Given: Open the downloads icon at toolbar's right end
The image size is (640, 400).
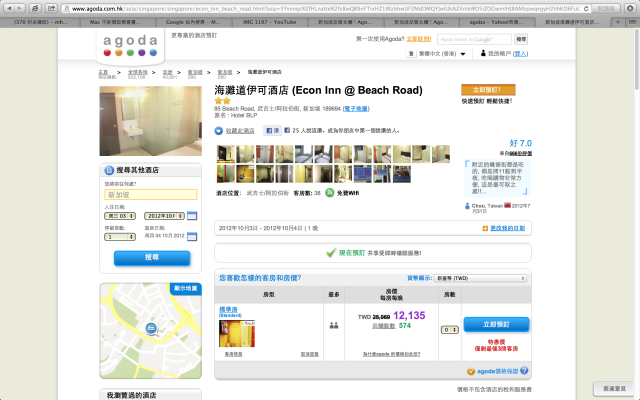Looking at the screenshot, I should tap(631, 8).
